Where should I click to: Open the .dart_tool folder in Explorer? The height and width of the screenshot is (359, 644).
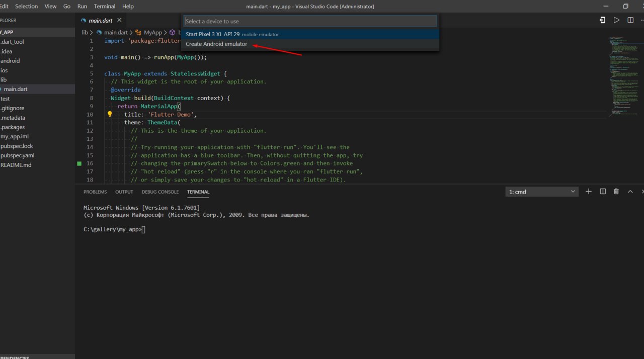[37, 42]
